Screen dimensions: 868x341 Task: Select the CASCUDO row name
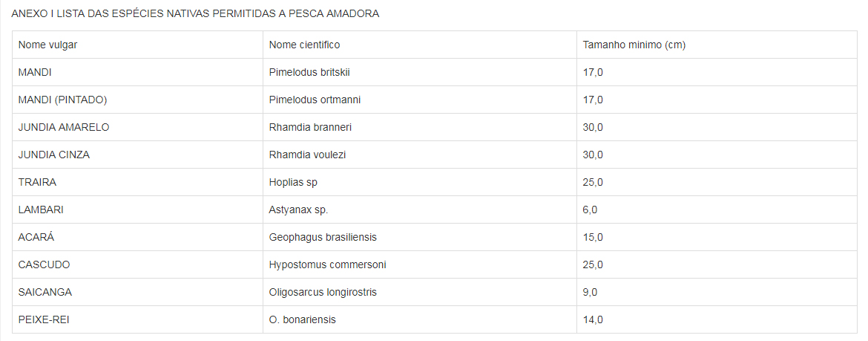click(x=45, y=264)
